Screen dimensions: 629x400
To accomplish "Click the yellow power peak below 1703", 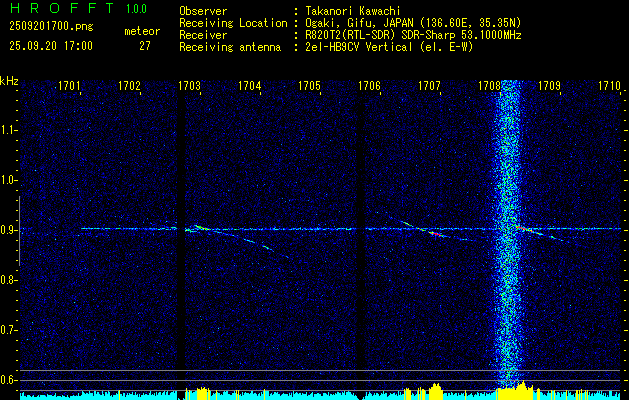I will coord(203,392).
